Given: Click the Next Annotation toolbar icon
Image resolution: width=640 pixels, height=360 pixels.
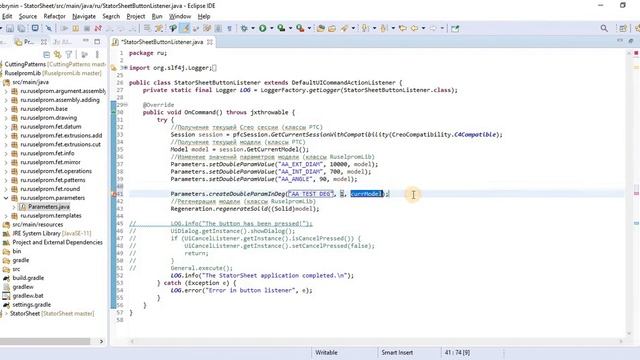Looking at the screenshot, I should [365, 28].
